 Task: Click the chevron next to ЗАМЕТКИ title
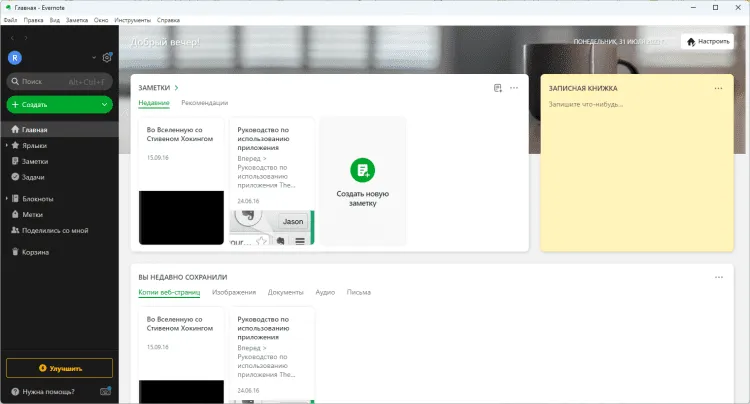(x=176, y=88)
